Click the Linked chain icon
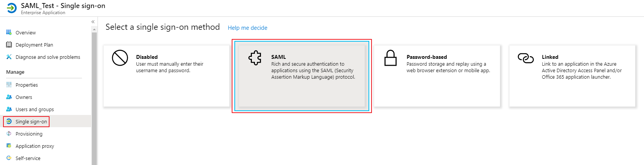The width and height of the screenshot is (644, 165). (525, 58)
